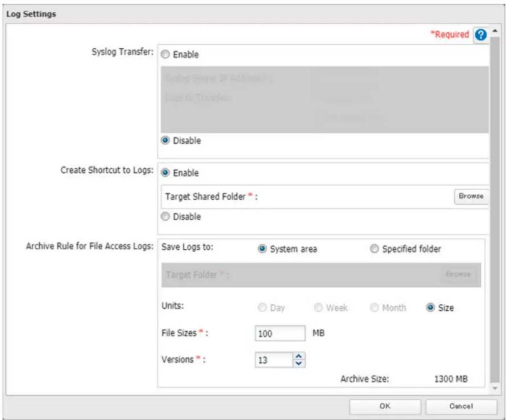This screenshot has height=420, width=506.
Task: Click Browse next to Target Shared Folder
Action: pos(471,196)
